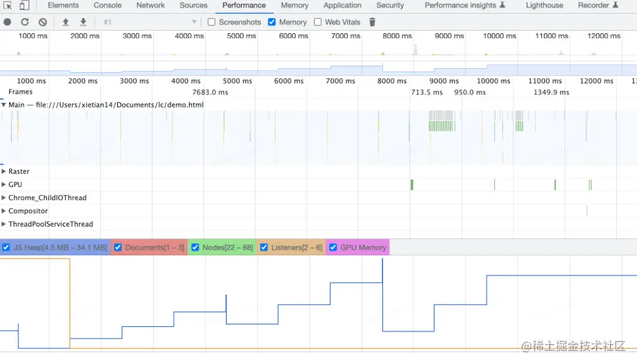Switch to the Lighthouse tab

tap(545, 5)
